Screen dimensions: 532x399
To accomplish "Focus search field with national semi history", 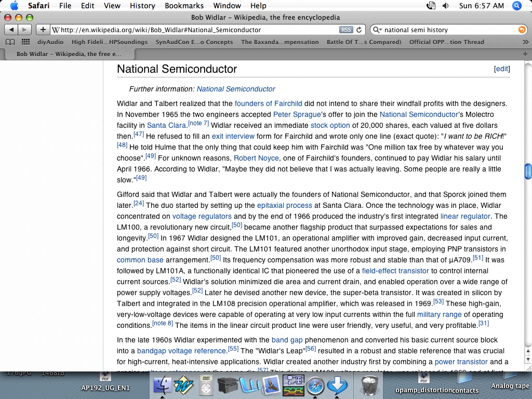I will point(450,30).
